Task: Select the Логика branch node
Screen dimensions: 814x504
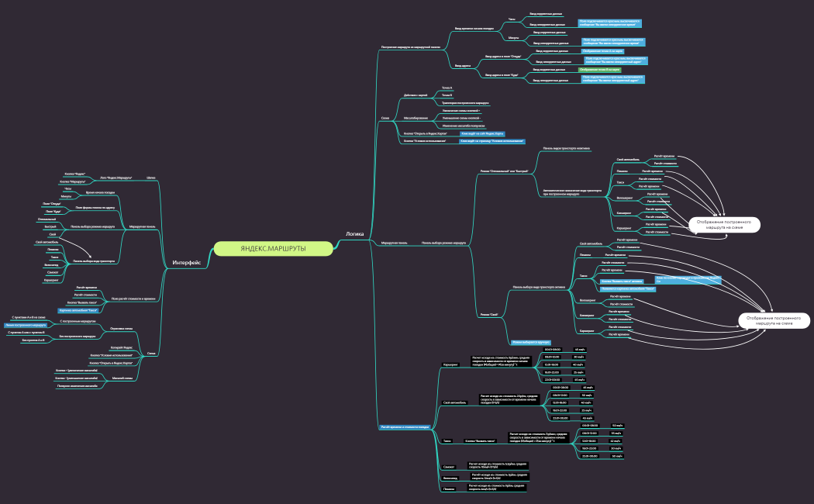Action: point(354,233)
